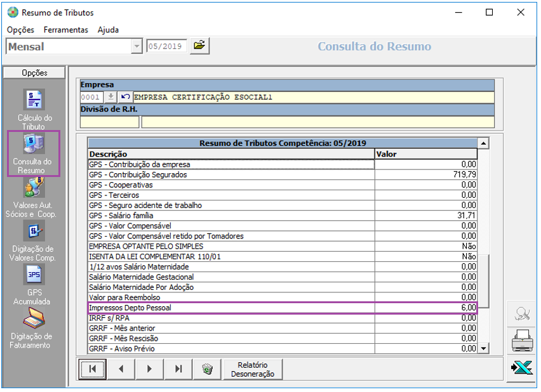Select row Salário Maternidade Por Adoção
541x392 pixels.
click(283, 287)
